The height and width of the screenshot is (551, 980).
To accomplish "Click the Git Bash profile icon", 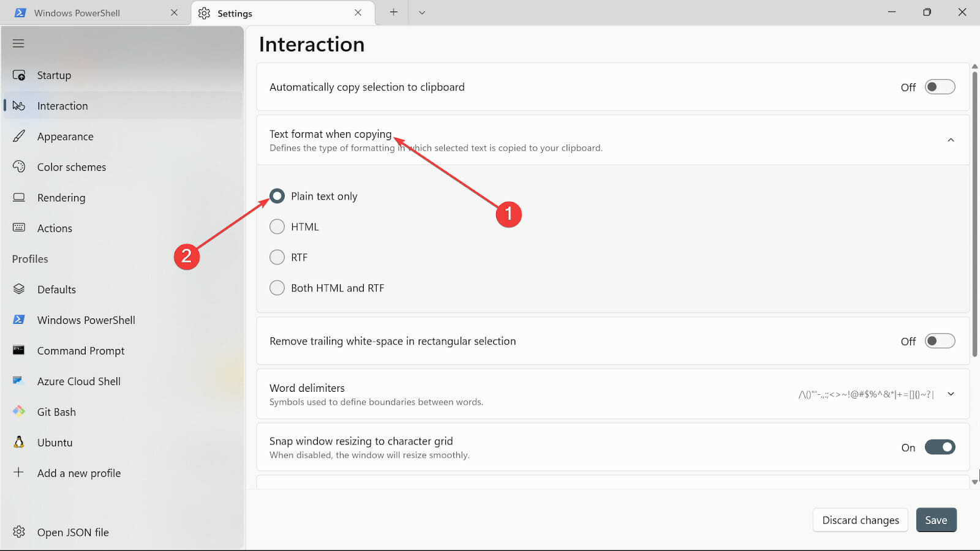I will point(19,411).
